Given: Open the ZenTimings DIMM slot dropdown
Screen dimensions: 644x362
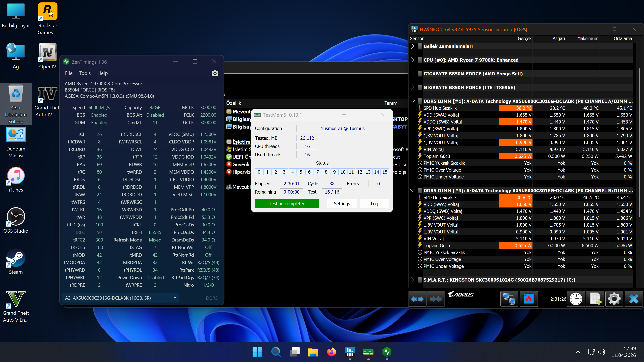Looking at the screenshot, I should [121, 298].
